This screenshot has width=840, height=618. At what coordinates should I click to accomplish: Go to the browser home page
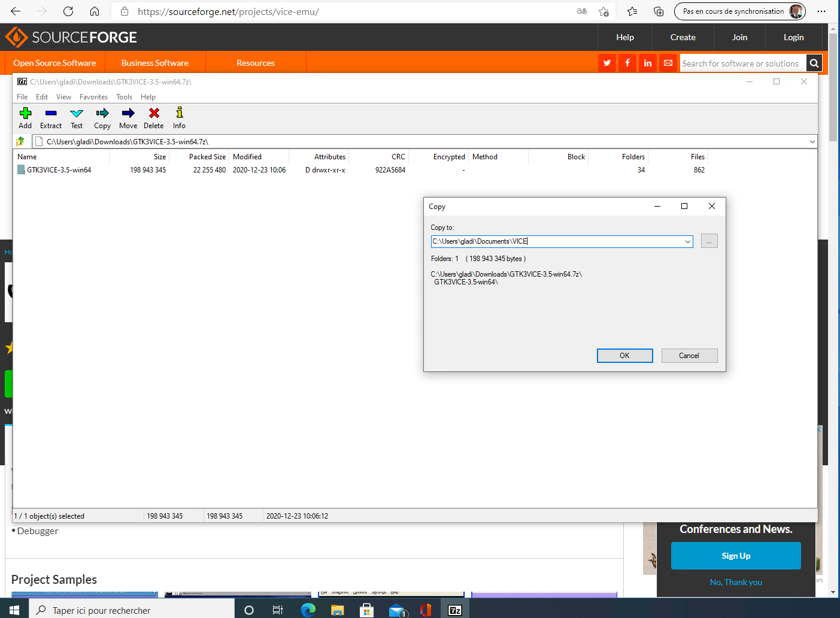pyautogui.click(x=95, y=11)
